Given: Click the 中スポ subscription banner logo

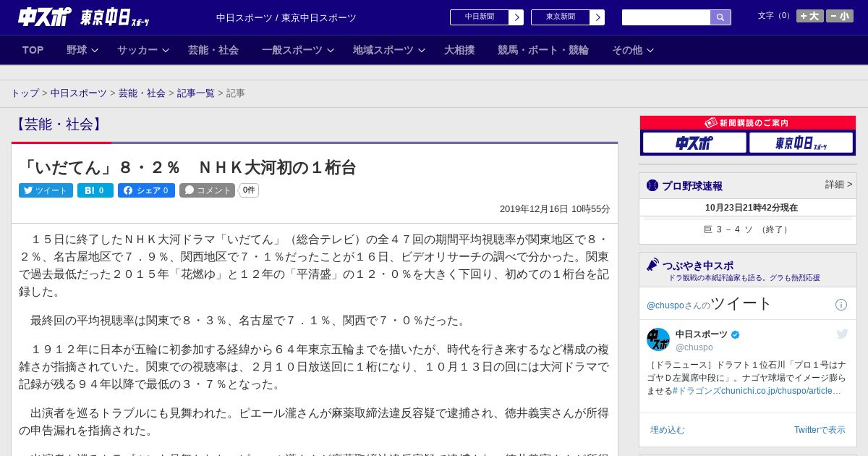Looking at the screenshot, I should [x=694, y=143].
